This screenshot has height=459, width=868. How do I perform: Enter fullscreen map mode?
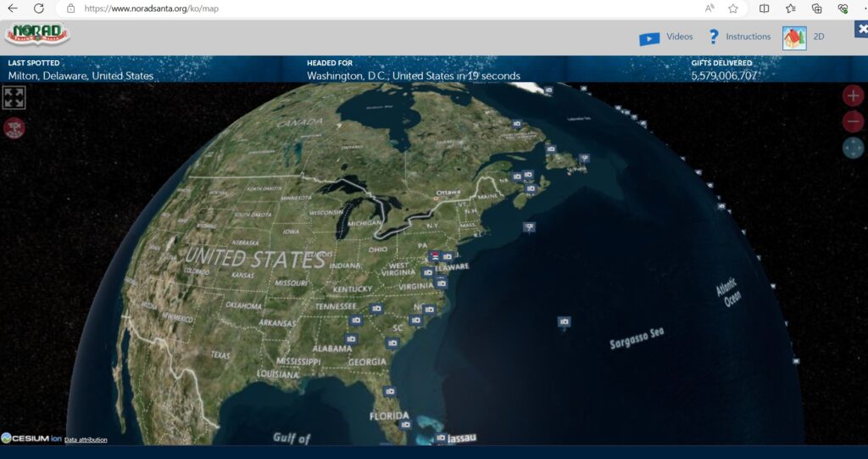(x=14, y=98)
